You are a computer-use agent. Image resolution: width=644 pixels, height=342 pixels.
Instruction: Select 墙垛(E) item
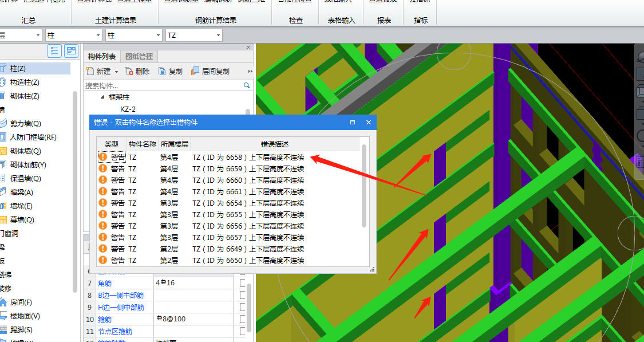click(x=21, y=206)
